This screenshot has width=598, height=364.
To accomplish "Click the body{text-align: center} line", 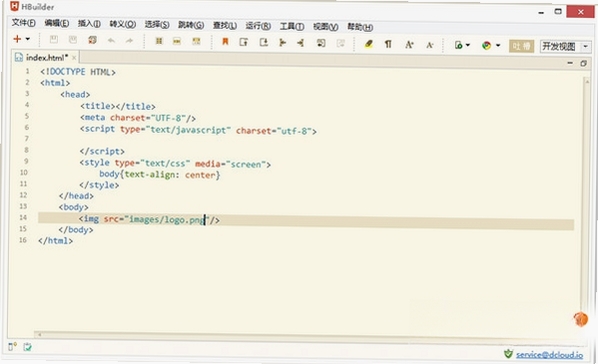I will [x=160, y=175].
